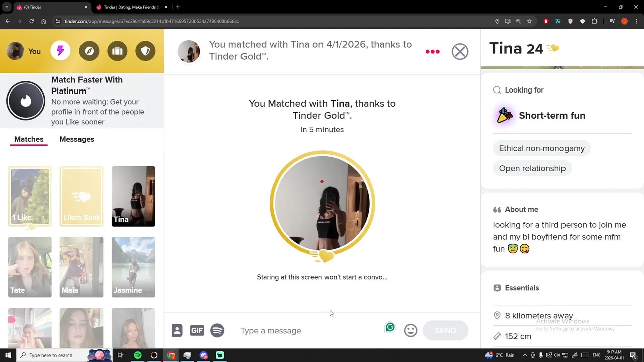Viewport: 644px width, 362px height.
Task: Open the notification center icon
Action: [x=634, y=355]
